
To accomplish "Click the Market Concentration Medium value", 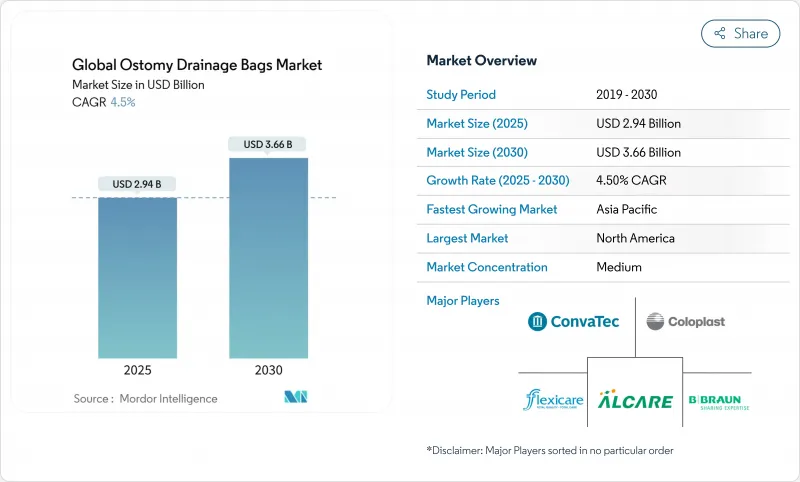I will [x=618, y=267].
